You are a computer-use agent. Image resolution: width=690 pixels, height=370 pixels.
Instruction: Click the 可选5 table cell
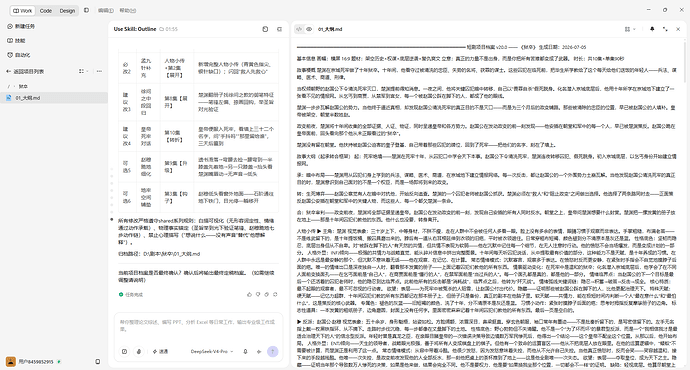127,167
